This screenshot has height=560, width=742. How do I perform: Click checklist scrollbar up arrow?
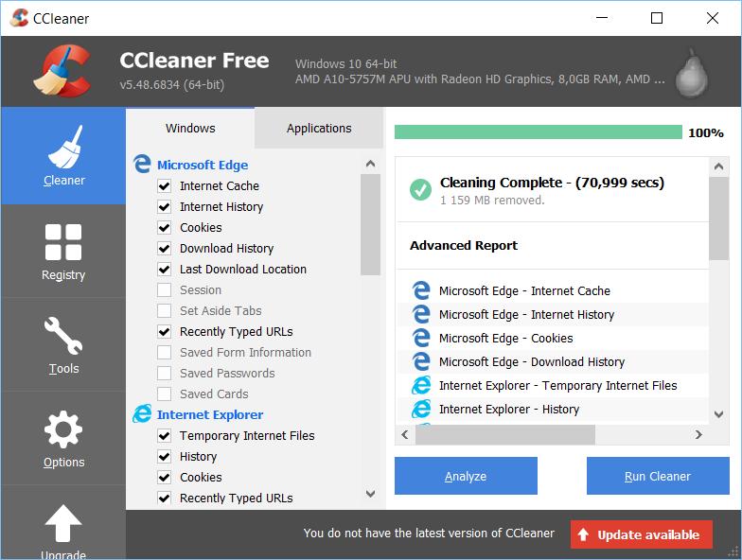(371, 164)
